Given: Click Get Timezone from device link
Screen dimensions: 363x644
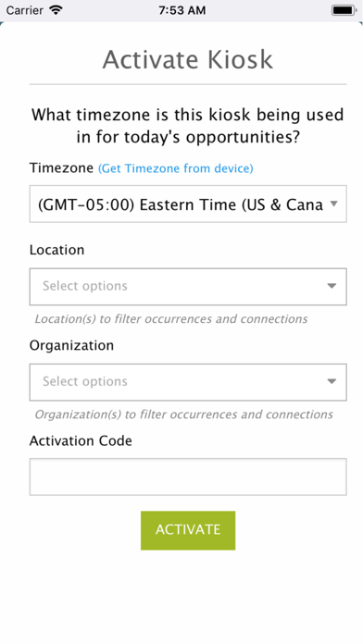Looking at the screenshot, I should tap(176, 168).
